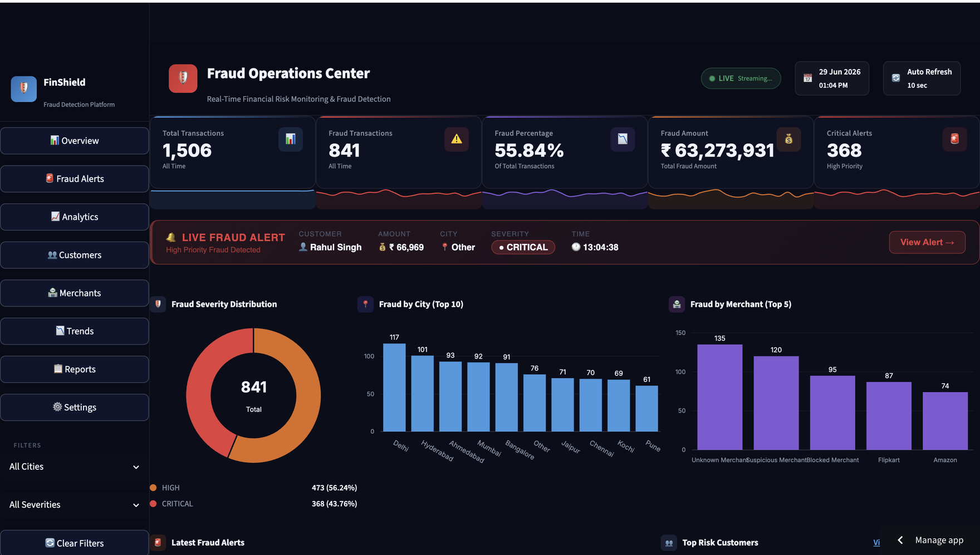Click the Fraud Transactions value 841
The image size is (980, 555).
(344, 150)
